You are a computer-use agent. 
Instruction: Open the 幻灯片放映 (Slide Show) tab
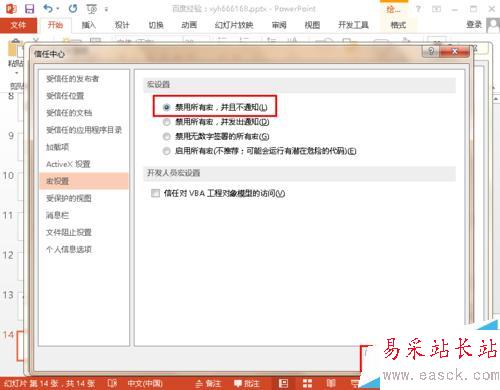[234, 25]
